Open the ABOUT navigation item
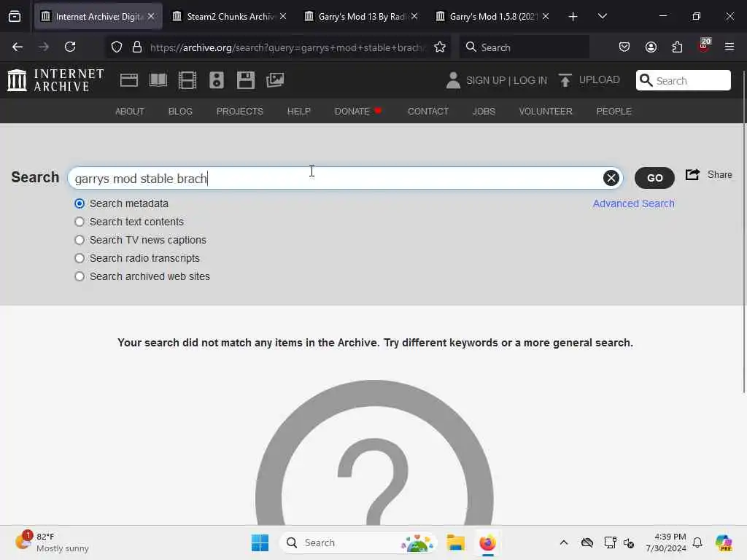747x560 pixels. click(x=130, y=112)
